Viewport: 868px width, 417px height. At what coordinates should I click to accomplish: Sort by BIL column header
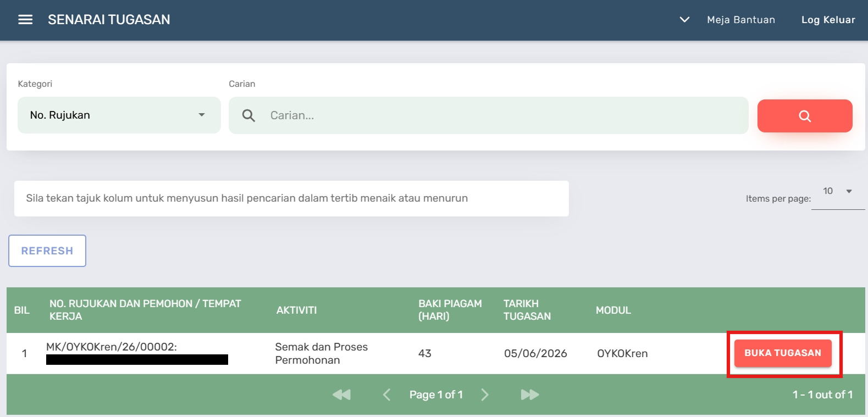(21, 310)
